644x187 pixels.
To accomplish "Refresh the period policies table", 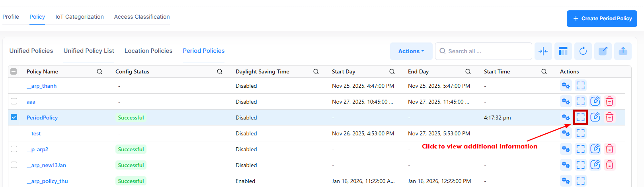I will 583,51.
